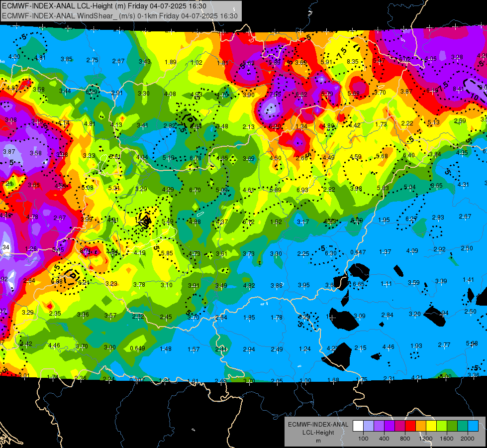The image size is (487, 448).
Task: Click the LCL-Height title line at top
Action: tap(104, 6)
